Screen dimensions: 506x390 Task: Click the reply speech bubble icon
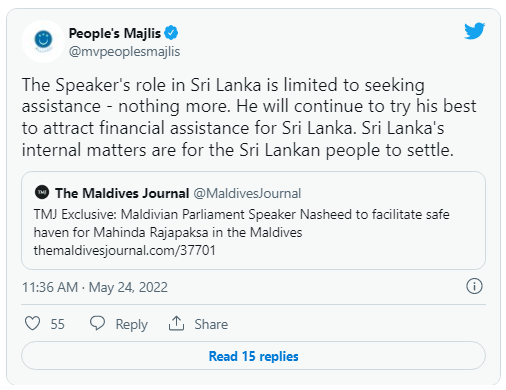click(x=97, y=323)
